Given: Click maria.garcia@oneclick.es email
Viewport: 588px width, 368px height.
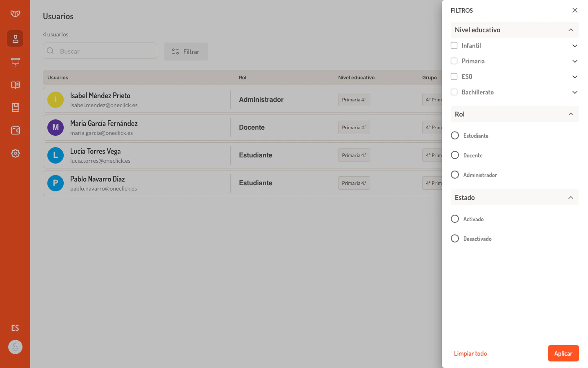Looking at the screenshot, I should point(101,133).
